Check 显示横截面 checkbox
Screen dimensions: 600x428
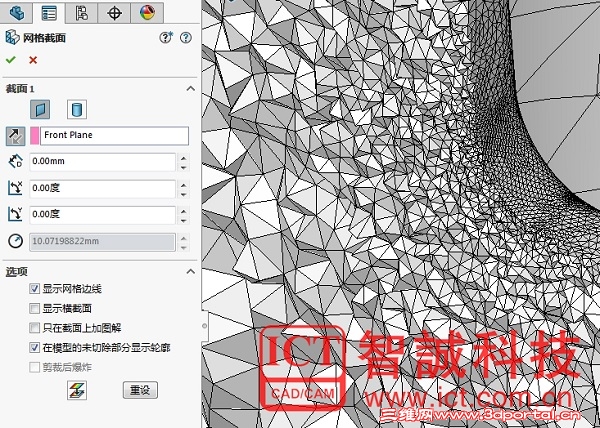pyautogui.click(x=34, y=308)
